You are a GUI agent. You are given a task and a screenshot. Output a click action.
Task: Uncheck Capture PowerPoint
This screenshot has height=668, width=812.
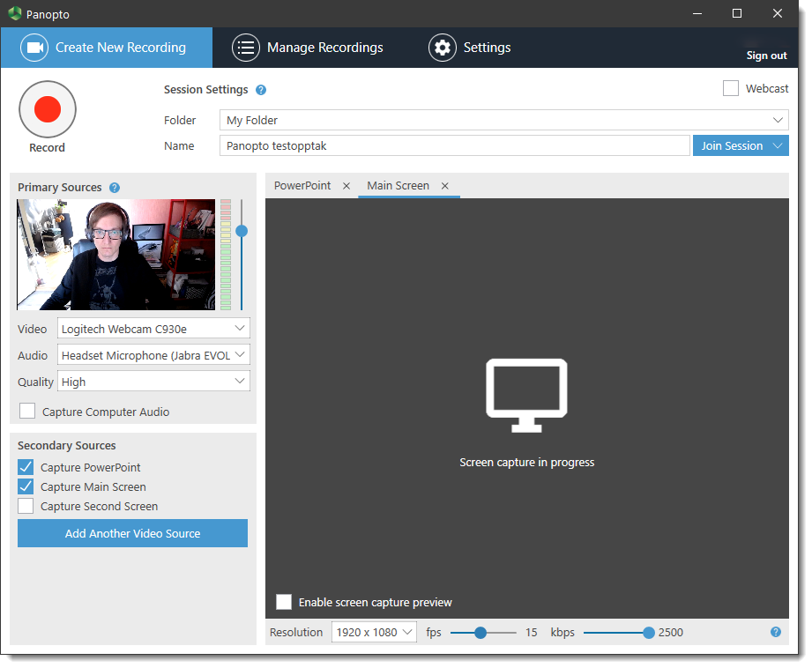(x=26, y=467)
